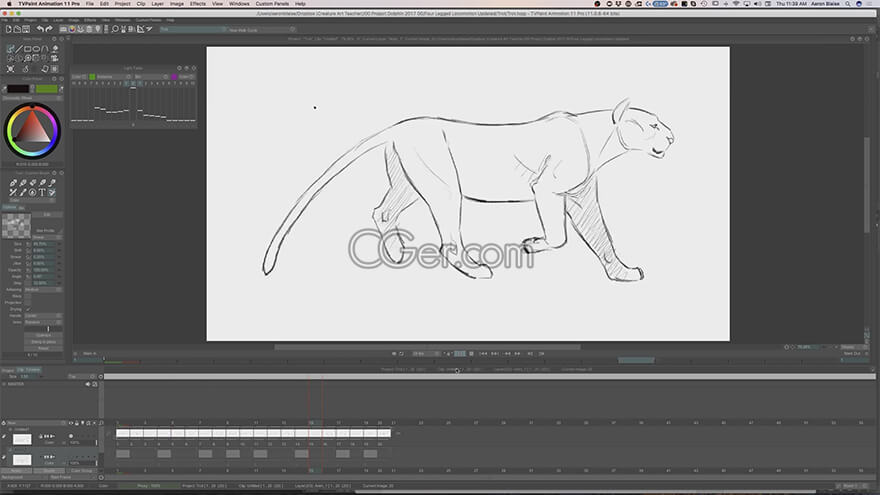Image resolution: width=880 pixels, height=495 pixels.
Task: Click the eye icon in timeline header
Action: (x=71, y=423)
